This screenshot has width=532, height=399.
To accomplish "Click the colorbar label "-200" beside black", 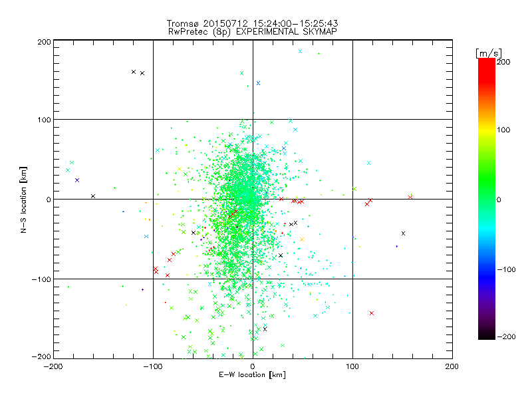I will coord(506,337).
